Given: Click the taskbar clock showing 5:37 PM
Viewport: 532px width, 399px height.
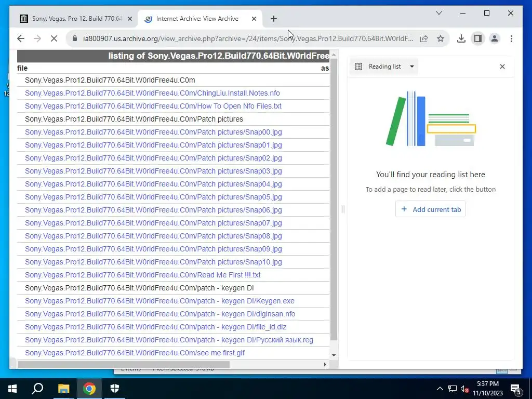Looking at the screenshot, I should 488,389.
